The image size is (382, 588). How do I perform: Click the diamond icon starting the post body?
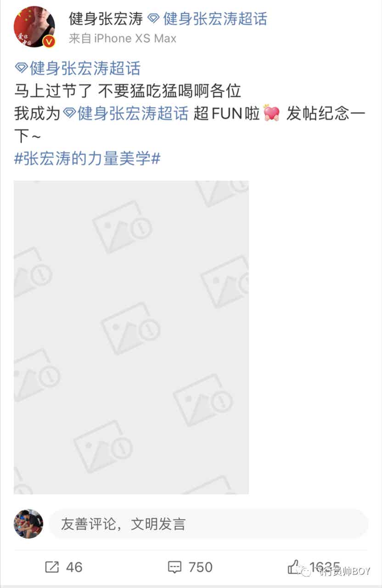tap(21, 69)
